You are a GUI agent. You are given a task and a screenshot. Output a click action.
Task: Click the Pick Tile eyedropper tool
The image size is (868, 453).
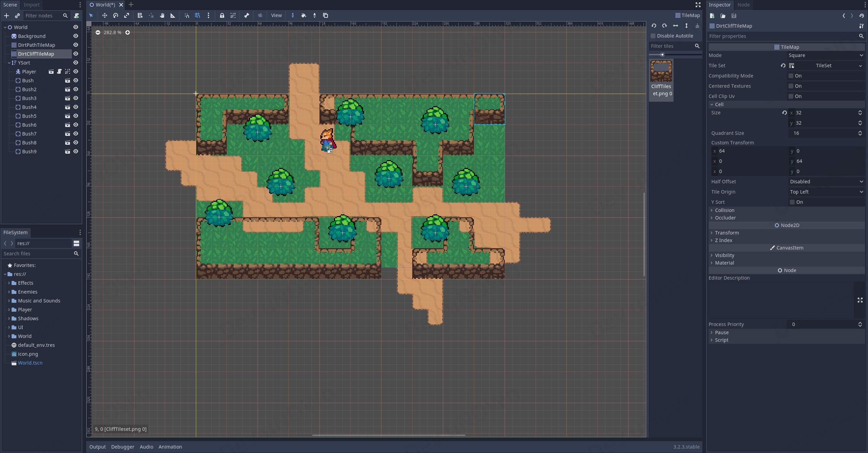coord(315,15)
